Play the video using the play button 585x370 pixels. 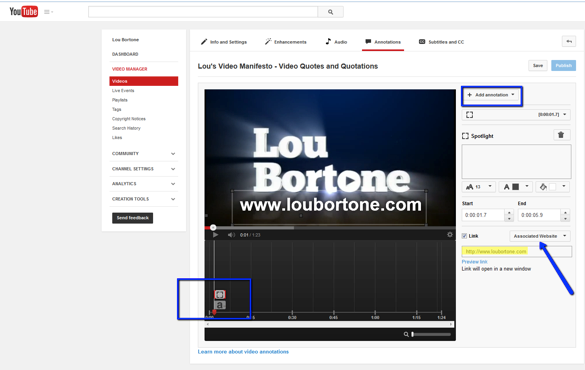(215, 235)
